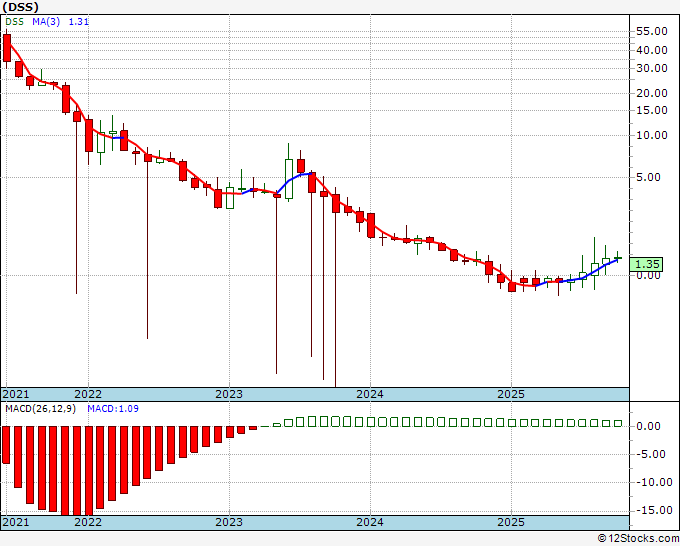Click 2023 on the MACD panel timeline
Screen dimensions: 680x546
pos(229,522)
